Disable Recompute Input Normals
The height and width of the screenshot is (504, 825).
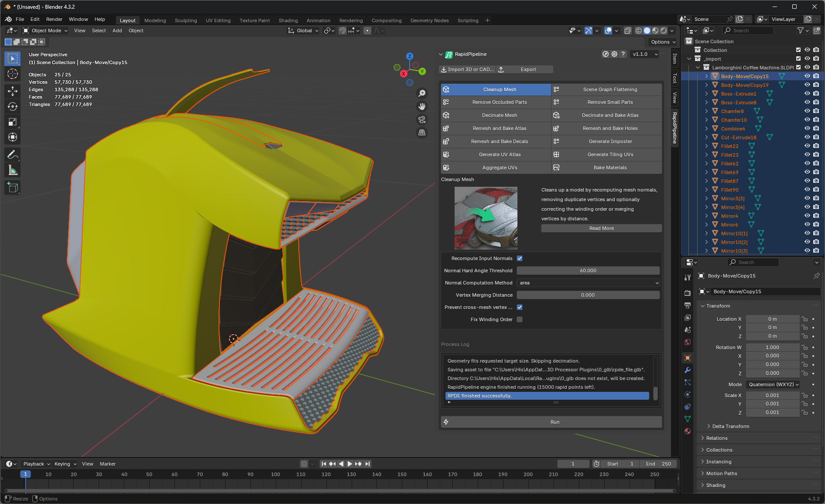(520, 258)
